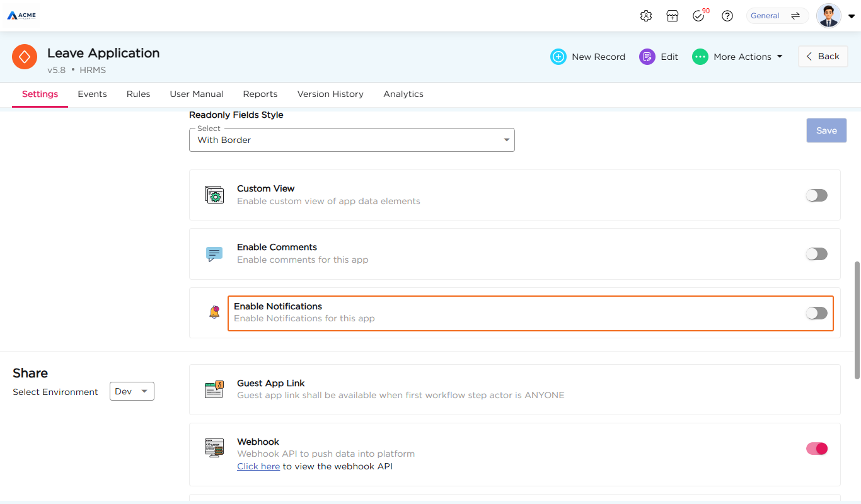Turn on the Enable Notifications switch
This screenshot has width=861, height=504.
[x=817, y=313]
